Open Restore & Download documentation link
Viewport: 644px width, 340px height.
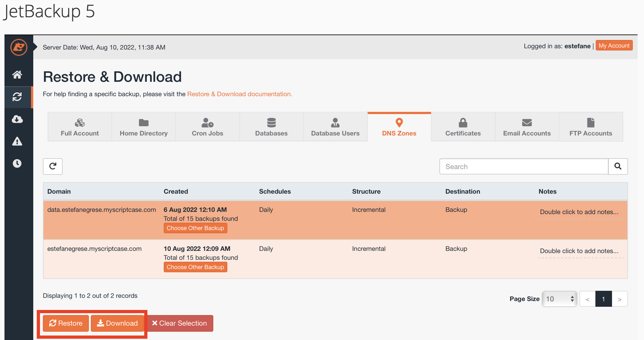point(240,94)
